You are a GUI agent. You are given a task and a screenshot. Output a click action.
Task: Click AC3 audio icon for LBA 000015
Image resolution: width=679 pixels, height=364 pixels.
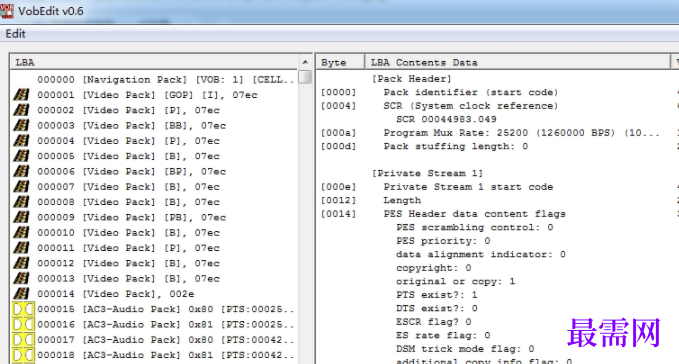point(23,309)
